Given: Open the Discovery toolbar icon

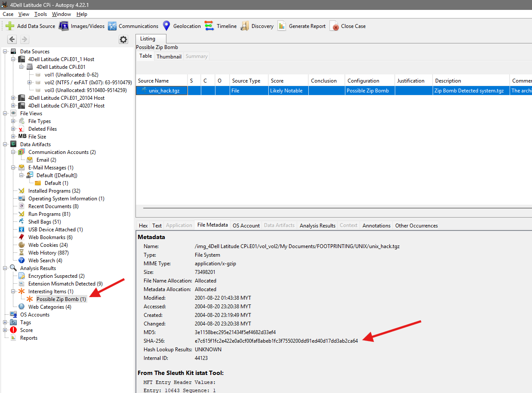Looking at the screenshot, I should coord(245,26).
